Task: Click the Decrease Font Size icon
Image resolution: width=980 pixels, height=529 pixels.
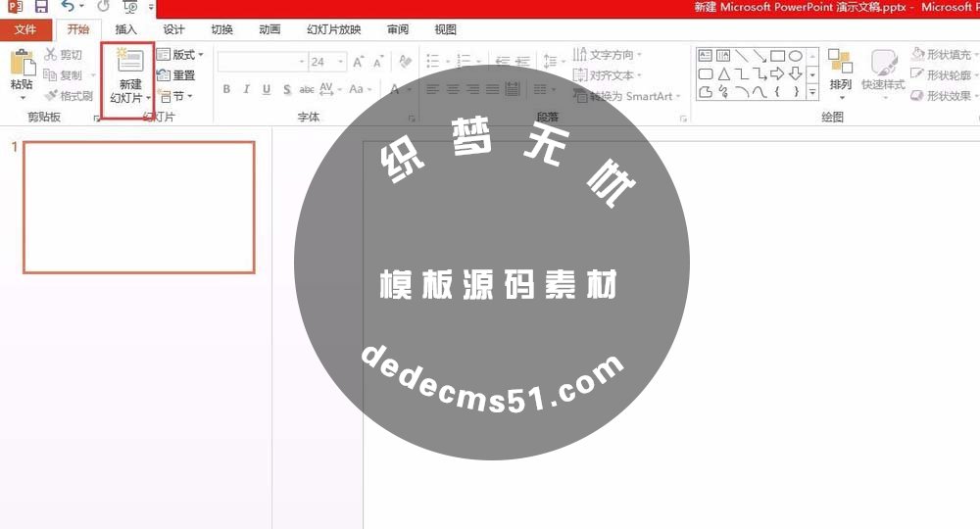Action: coord(378,62)
